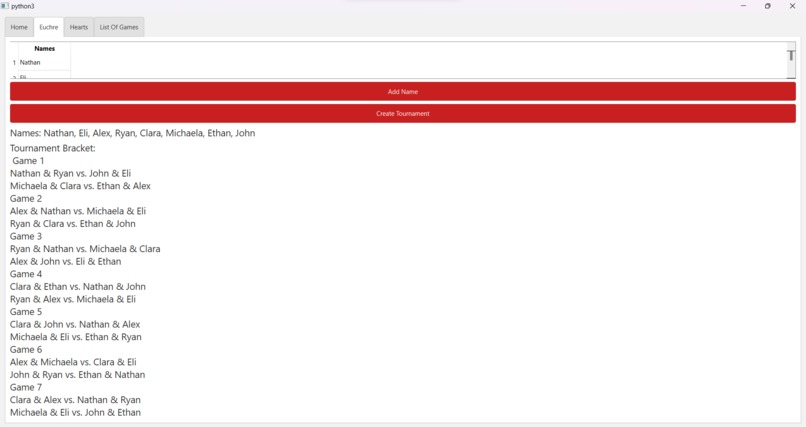The height and width of the screenshot is (427, 806).
Task: Click 'John & Ryan vs. Ethan & Nathan'
Action: (77, 375)
